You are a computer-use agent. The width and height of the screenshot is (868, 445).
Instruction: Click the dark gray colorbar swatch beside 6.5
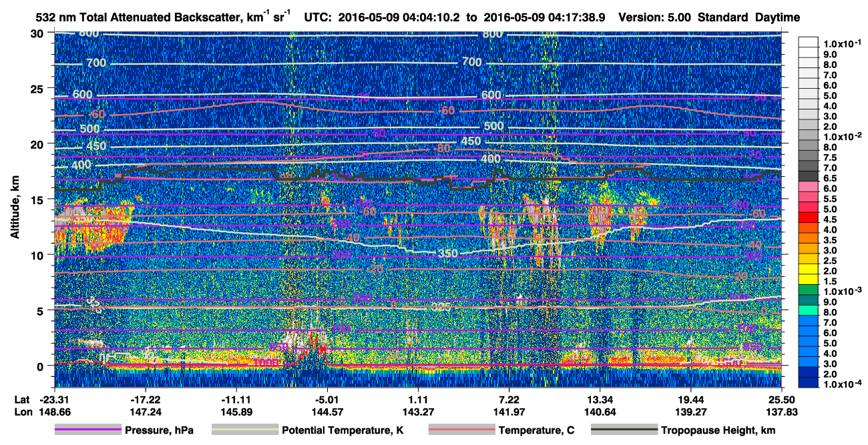[808, 176]
